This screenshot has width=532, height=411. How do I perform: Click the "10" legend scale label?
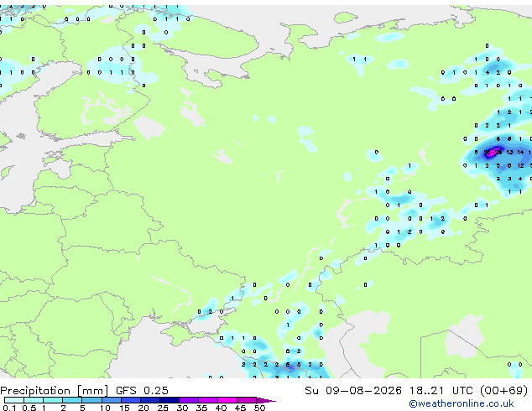pos(105,408)
